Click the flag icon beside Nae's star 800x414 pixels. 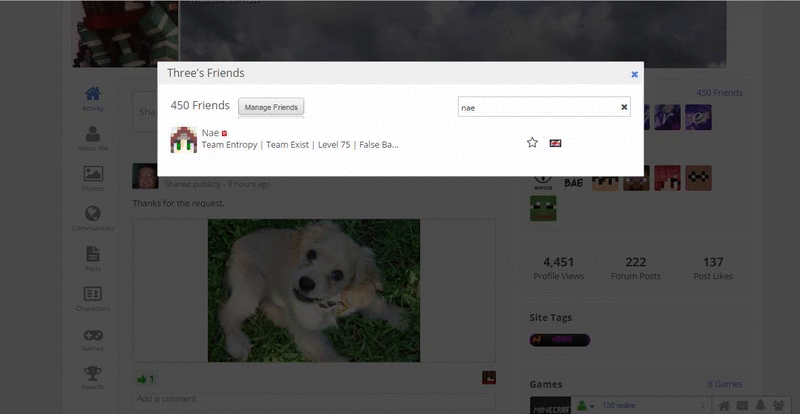[x=556, y=143]
